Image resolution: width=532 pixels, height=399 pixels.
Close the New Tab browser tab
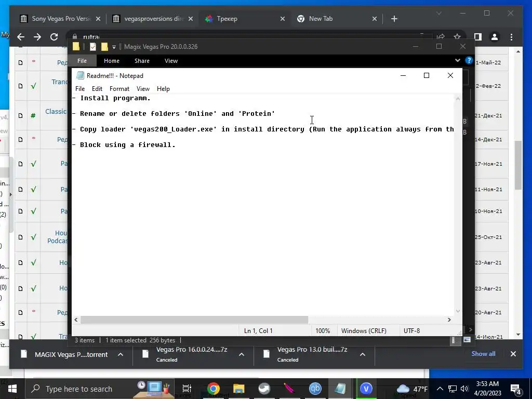coord(375,19)
